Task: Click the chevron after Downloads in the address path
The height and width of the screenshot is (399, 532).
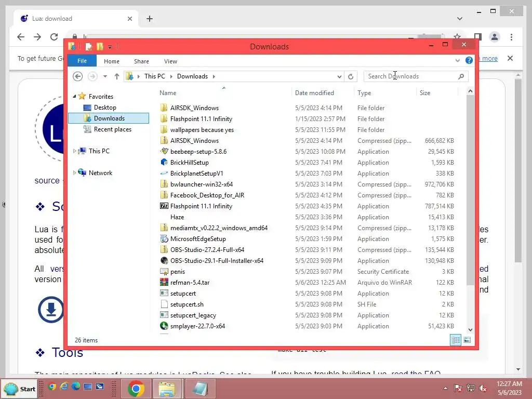Action: pyautogui.click(x=214, y=76)
